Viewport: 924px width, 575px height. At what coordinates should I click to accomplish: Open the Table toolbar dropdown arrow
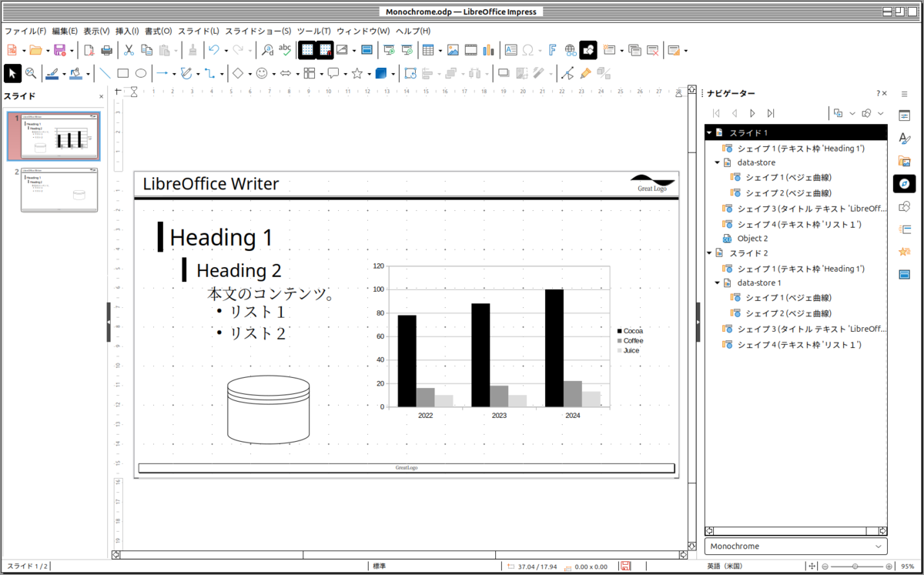(x=440, y=51)
